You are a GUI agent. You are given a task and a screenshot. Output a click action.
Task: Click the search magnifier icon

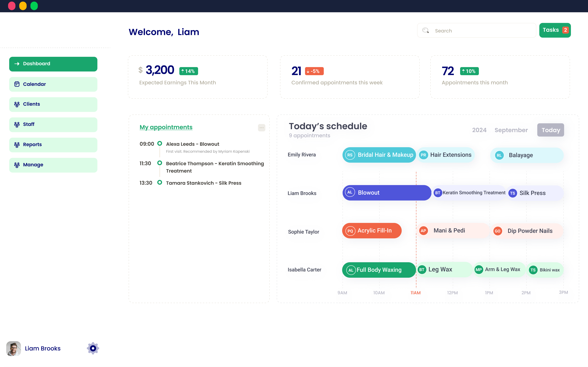tap(425, 30)
